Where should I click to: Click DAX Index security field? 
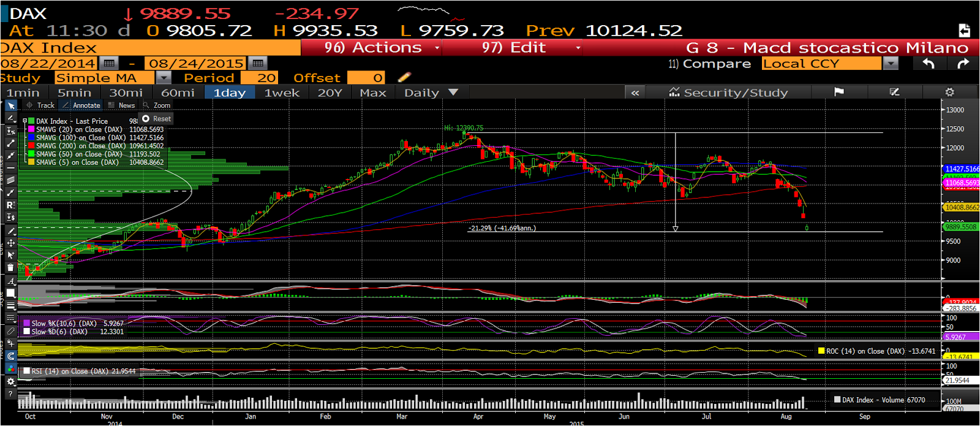point(150,48)
